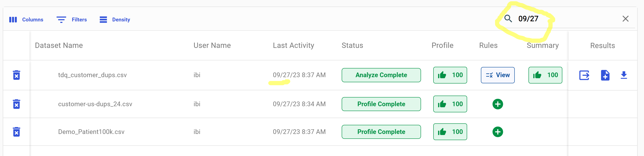Sort by the Last Activity column header
644x156 pixels.
(x=293, y=45)
